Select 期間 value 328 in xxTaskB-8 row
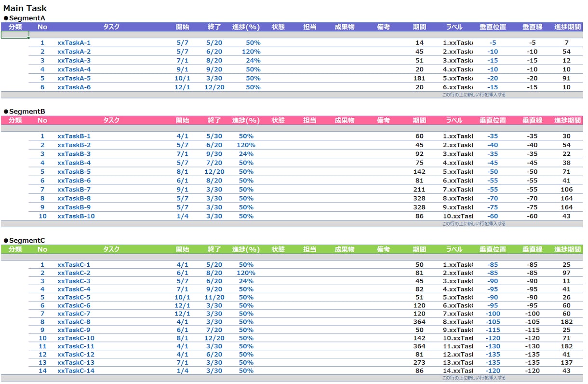The height and width of the screenshot is (384, 588). 419,198
